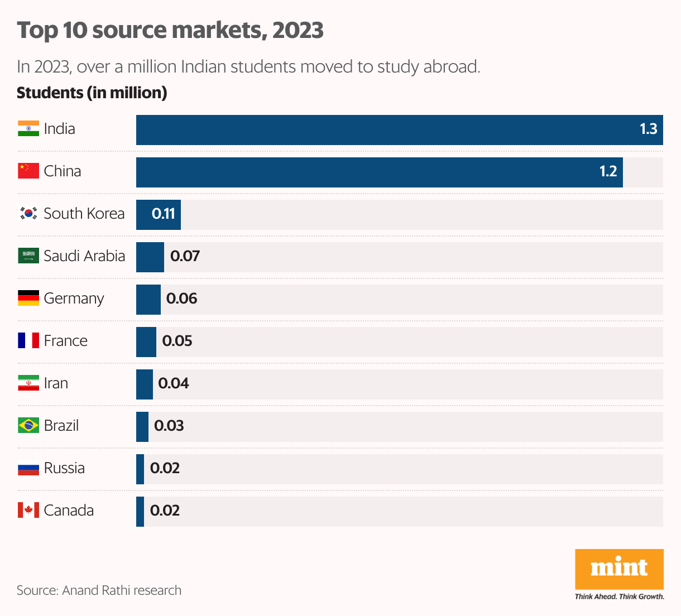Image resolution: width=681 pixels, height=616 pixels.
Task: Select the China bar labeled 1.2
Action: 379,172
